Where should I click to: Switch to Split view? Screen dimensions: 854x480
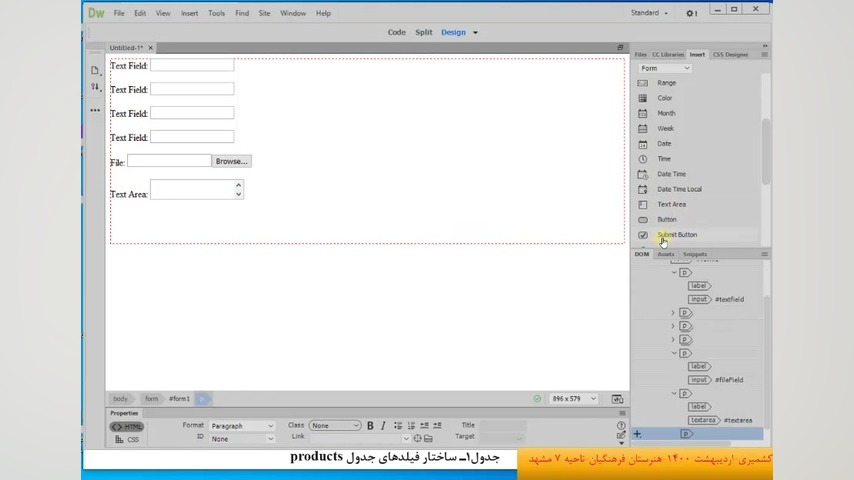pos(424,32)
